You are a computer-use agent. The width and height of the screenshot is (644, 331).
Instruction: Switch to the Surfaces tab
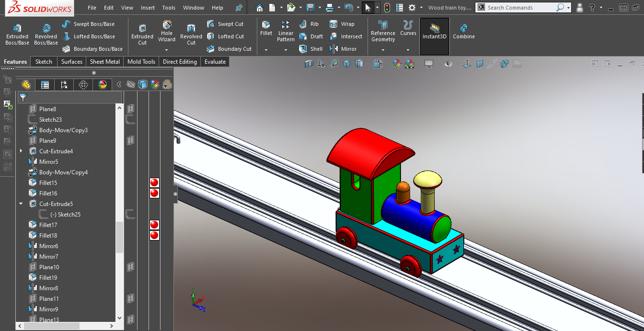point(71,62)
